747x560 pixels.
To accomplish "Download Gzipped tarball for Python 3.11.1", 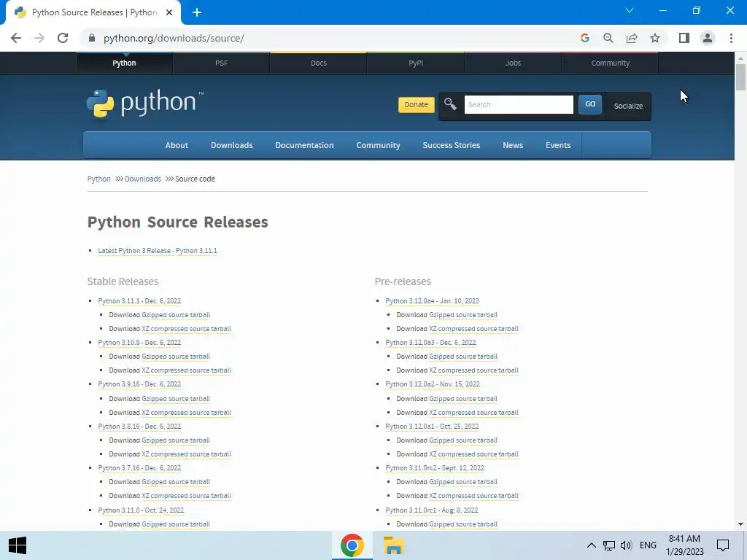I will click(x=176, y=315).
